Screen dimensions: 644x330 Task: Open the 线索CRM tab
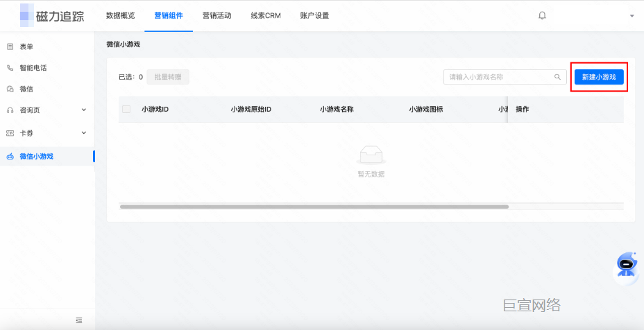click(266, 15)
